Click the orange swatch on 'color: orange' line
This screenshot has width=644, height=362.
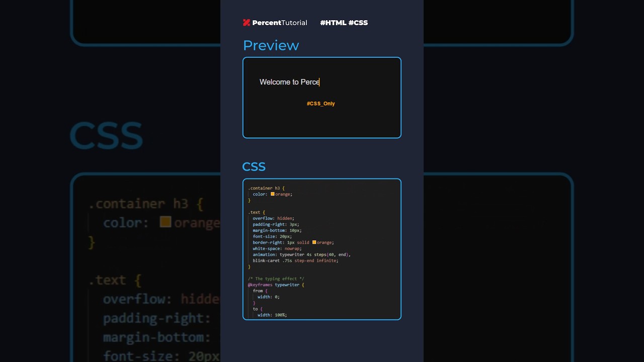273,194
